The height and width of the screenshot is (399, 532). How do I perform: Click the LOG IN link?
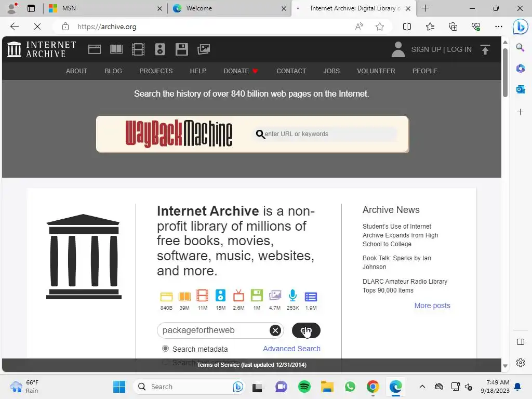click(x=459, y=49)
